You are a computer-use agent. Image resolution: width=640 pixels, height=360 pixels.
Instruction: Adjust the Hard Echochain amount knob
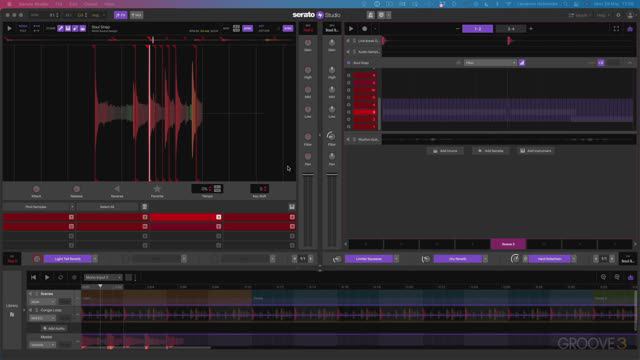pos(515,259)
